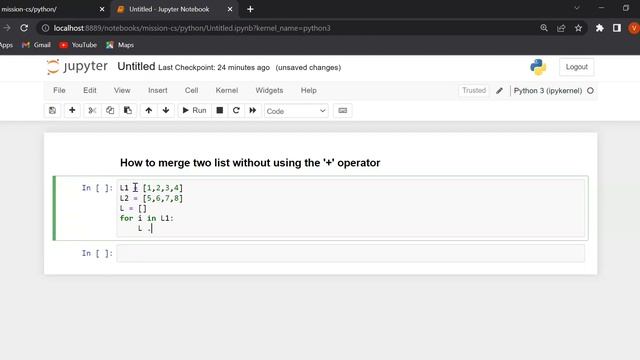Open a new browser tab

click(250, 9)
